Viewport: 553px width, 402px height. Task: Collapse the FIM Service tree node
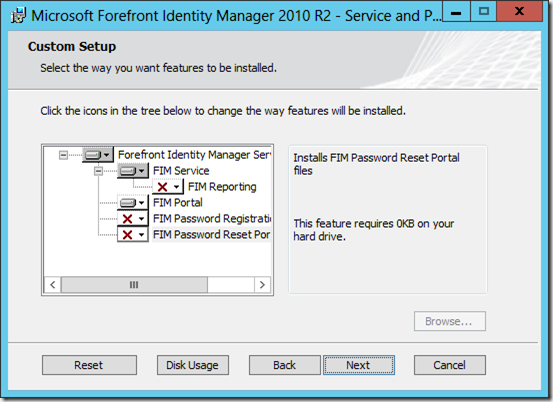[x=98, y=171]
